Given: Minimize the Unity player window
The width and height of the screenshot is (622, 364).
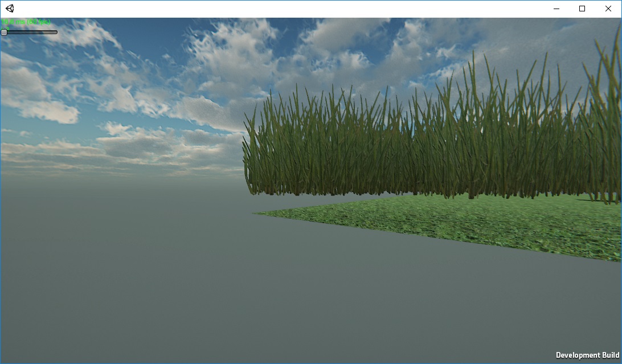Looking at the screenshot, I should pyautogui.click(x=556, y=9).
